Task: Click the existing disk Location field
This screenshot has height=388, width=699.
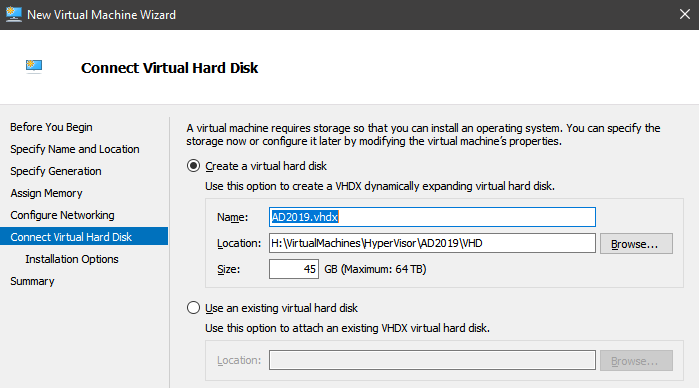Action: [x=432, y=360]
